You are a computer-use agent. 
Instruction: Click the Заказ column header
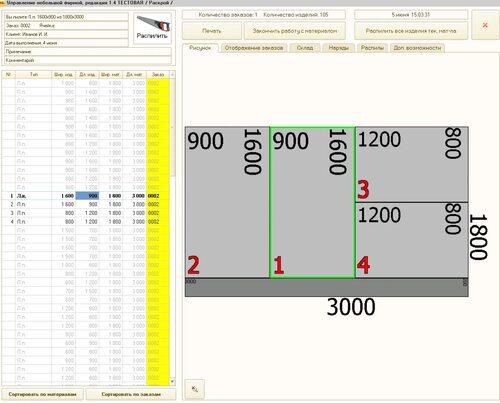coord(158,75)
